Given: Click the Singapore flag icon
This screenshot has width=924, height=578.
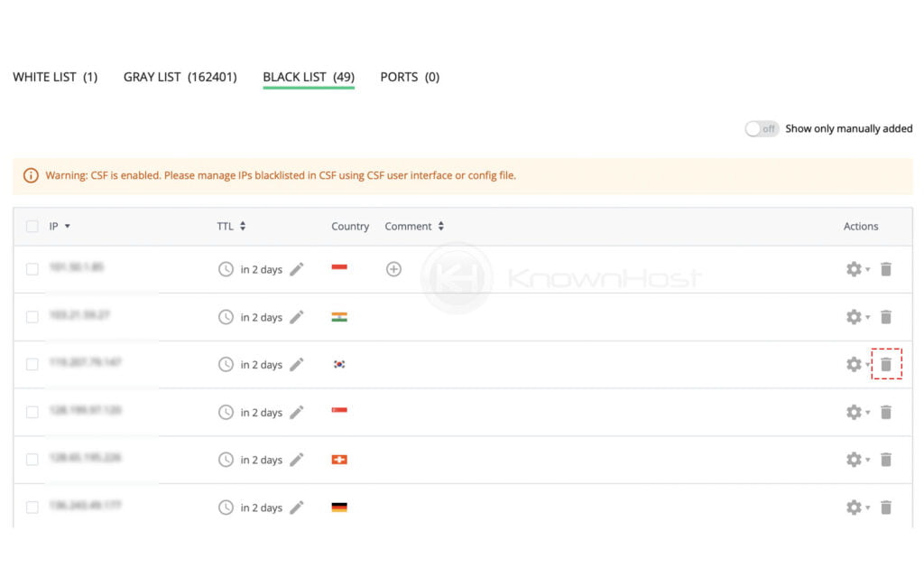Looking at the screenshot, I should [x=339, y=411].
